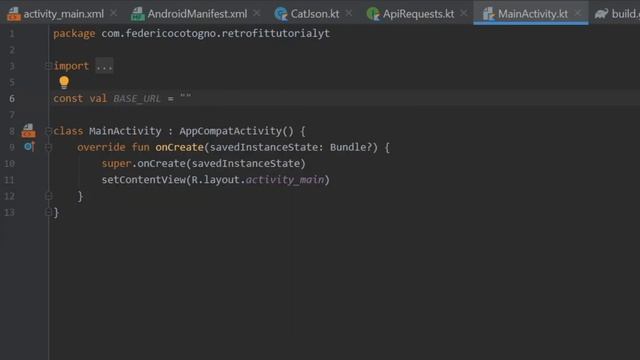Click line number 13 in gutter
Image resolution: width=640 pixels, height=360 pixels.
9,213
